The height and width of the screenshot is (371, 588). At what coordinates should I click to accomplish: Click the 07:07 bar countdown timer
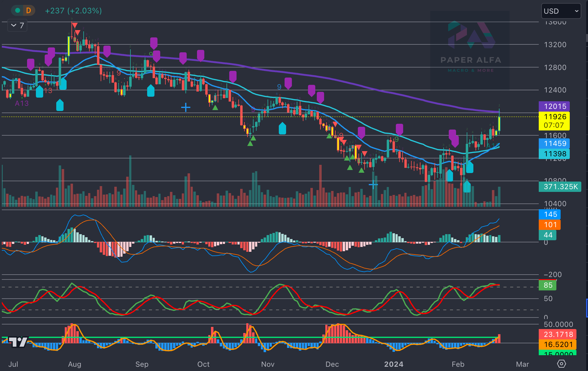pyautogui.click(x=554, y=125)
